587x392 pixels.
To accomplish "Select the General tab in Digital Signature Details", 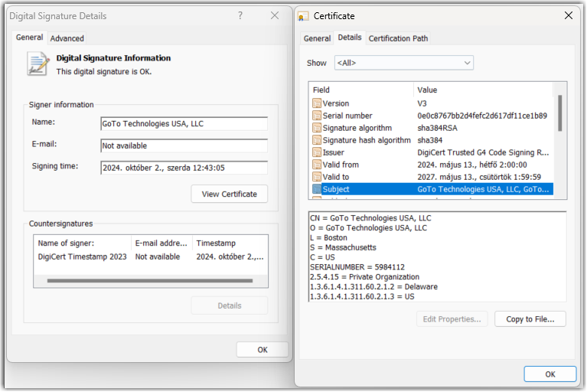I will (x=29, y=38).
